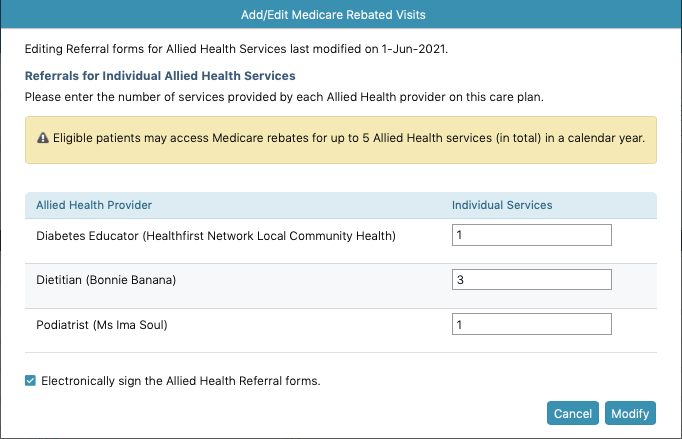This screenshot has width=682, height=439.
Task: Select the Dietitian (Bonnie Banana) row label
Action: click(x=106, y=280)
